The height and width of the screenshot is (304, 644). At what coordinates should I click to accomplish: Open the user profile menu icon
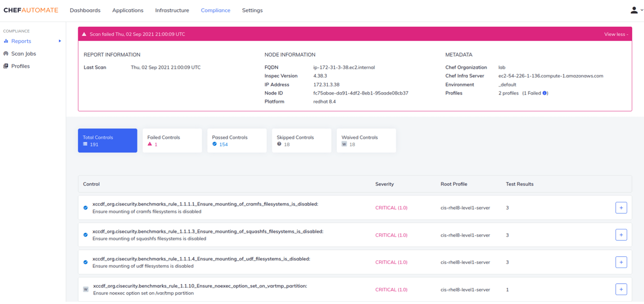click(x=634, y=10)
